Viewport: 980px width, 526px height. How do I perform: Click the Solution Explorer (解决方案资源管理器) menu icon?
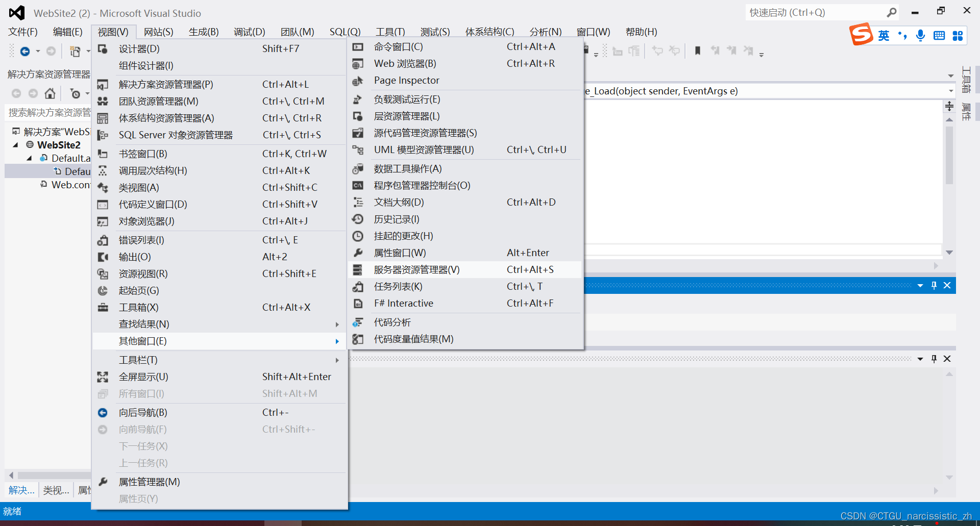tap(103, 85)
